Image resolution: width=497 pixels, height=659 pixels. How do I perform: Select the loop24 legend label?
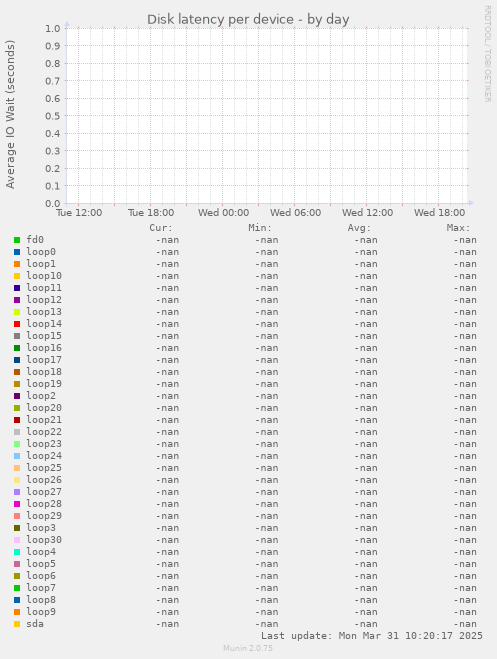(x=44, y=456)
